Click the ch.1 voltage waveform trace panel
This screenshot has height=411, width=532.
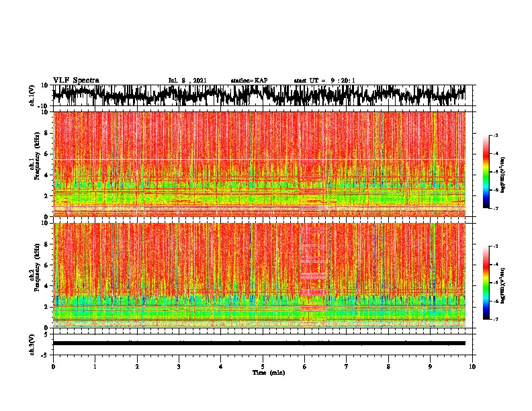[259, 95]
